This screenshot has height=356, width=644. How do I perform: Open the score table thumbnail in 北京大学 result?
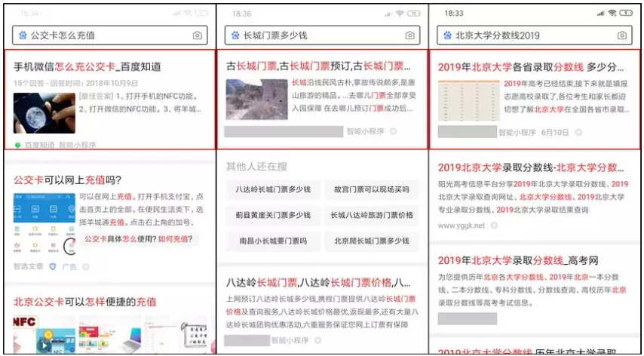coord(469,100)
